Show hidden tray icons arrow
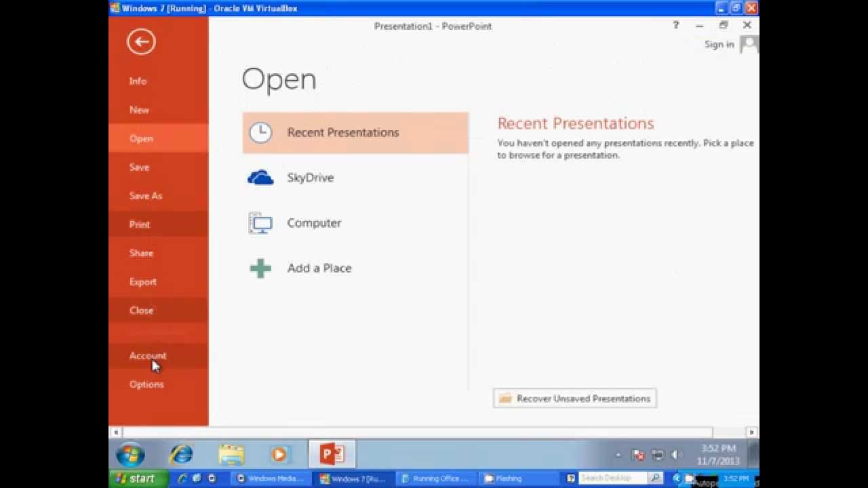Screen dimensions: 868x488 [x=618, y=455]
